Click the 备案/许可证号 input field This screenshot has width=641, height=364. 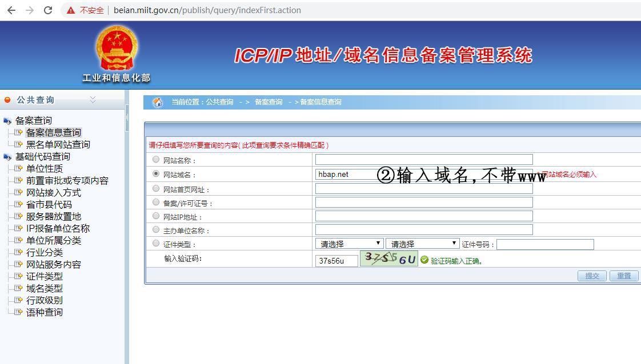423,203
